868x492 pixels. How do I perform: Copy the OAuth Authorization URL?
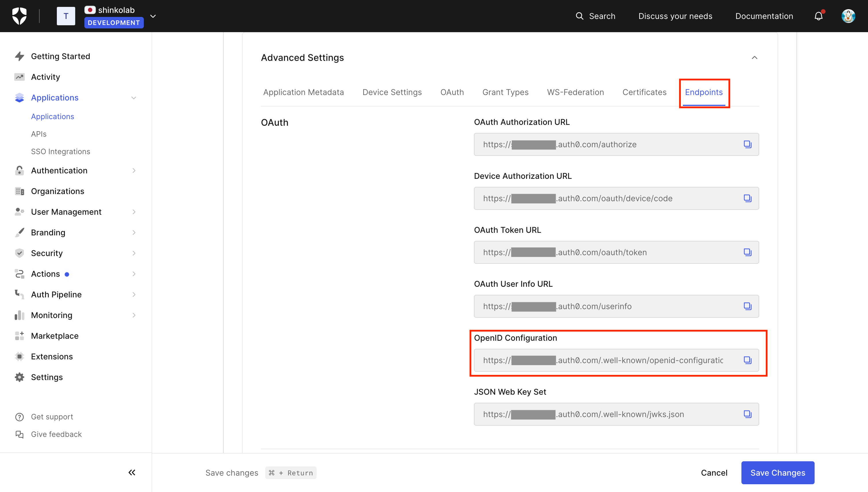748,144
